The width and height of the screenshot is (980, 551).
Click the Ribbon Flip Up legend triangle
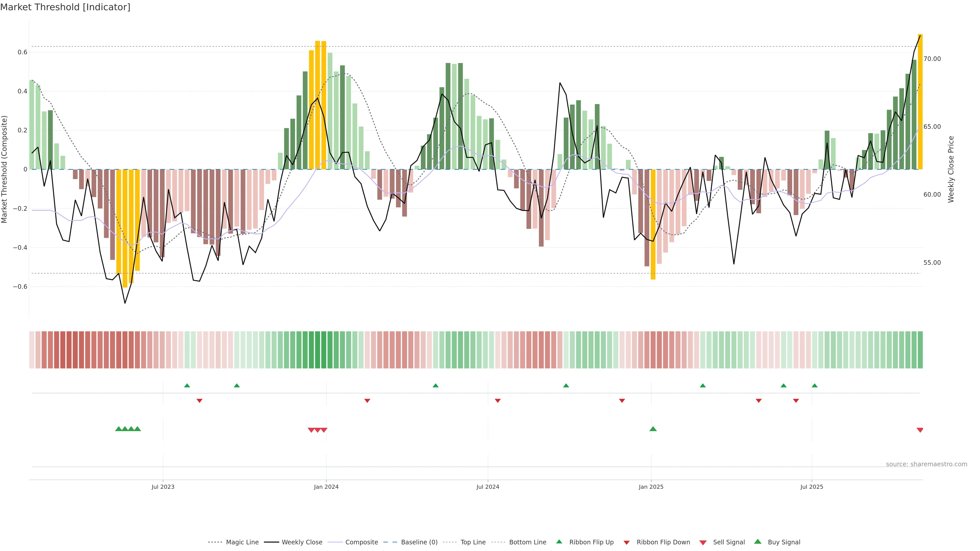pos(559,542)
